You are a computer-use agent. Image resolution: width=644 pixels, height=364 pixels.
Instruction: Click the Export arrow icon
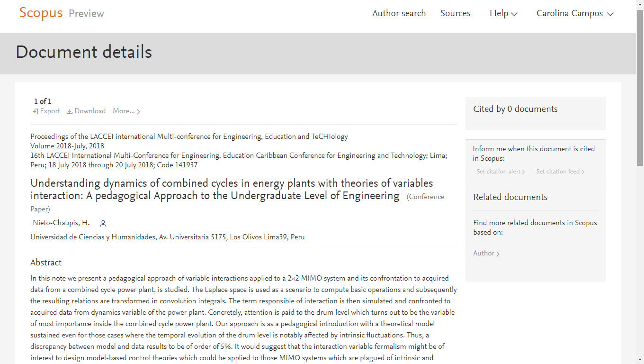point(36,111)
